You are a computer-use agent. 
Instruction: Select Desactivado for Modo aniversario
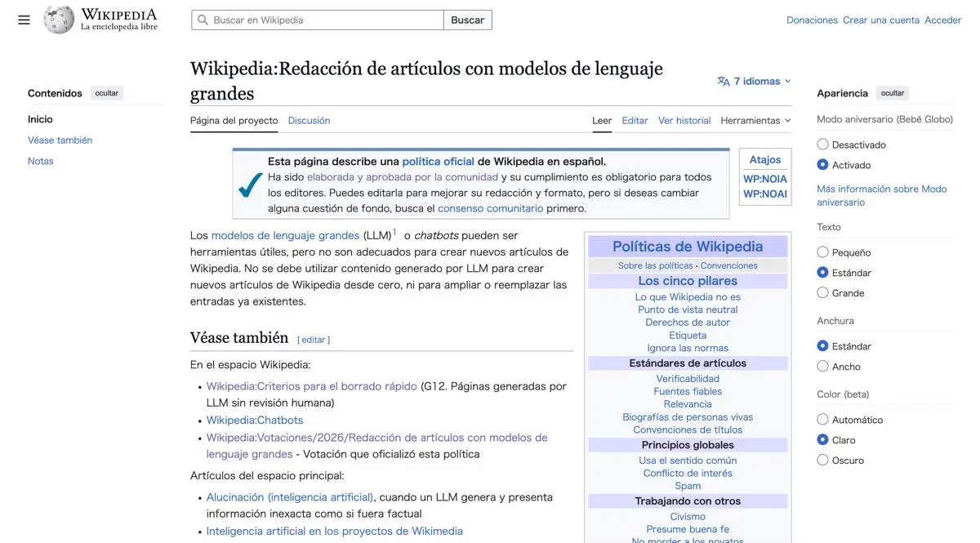point(822,145)
